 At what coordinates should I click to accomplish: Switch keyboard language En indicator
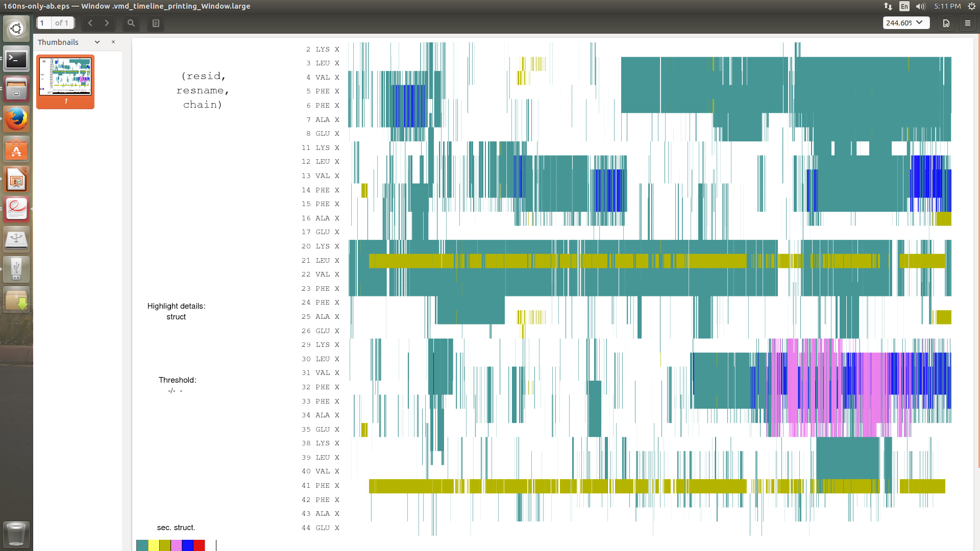click(x=904, y=6)
